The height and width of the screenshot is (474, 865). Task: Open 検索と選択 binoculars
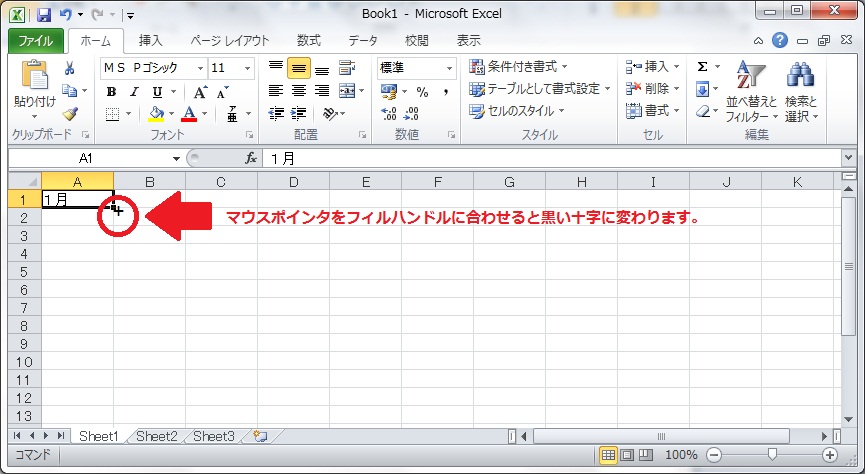pos(801,91)
